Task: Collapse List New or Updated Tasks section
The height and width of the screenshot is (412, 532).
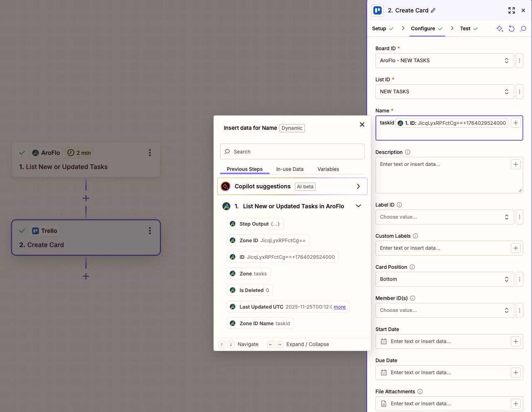Action: 358,206
